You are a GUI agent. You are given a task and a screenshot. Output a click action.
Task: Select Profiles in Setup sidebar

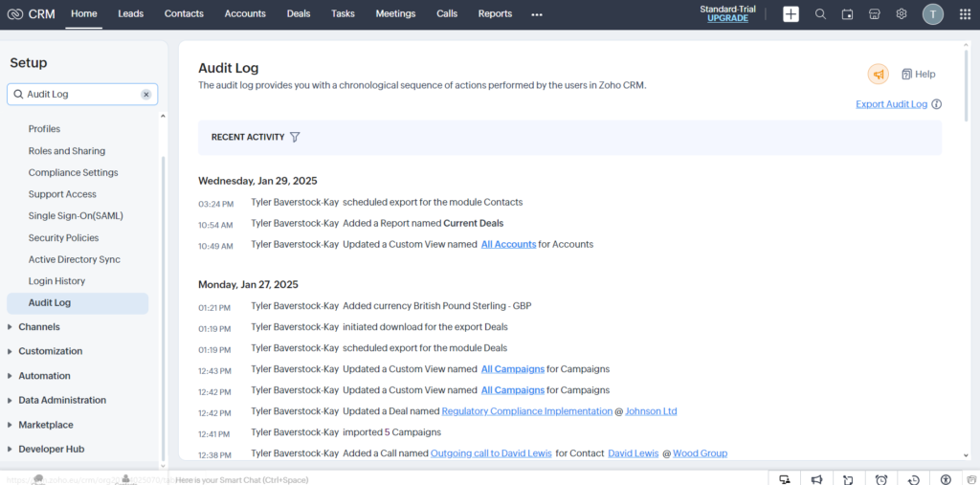click(x=44, y=129)
